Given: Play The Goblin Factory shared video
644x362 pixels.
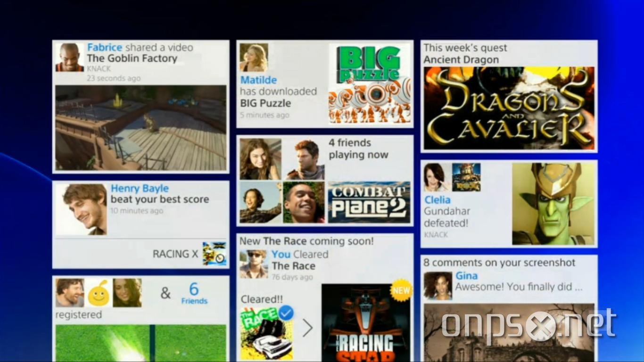Looking at the screenshot, I should point(140,128).
